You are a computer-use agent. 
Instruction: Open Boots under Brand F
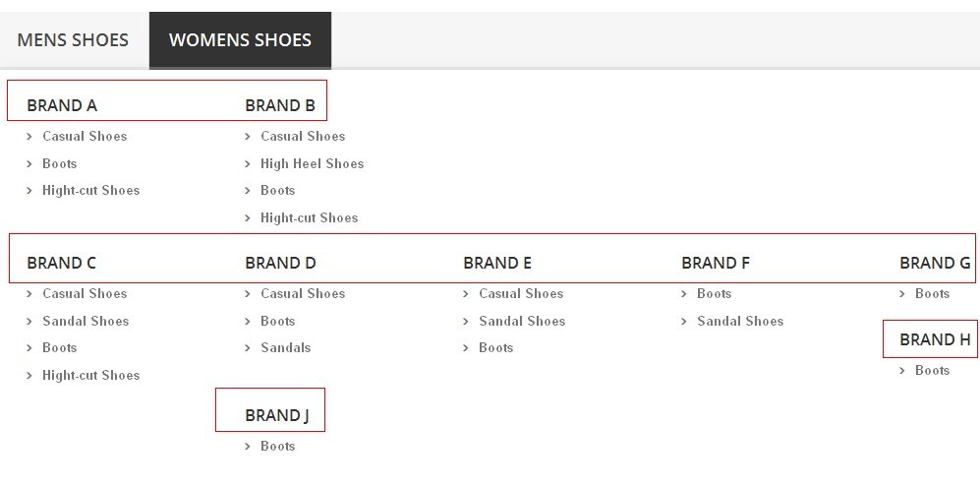point(714,293)
